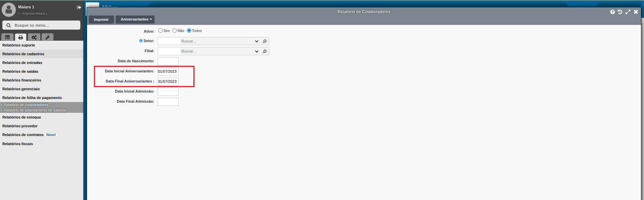The height and width of the screenshot is (200, 644).
Task: Click the Data de Nascimento field
Action: [x=168, y=61]
